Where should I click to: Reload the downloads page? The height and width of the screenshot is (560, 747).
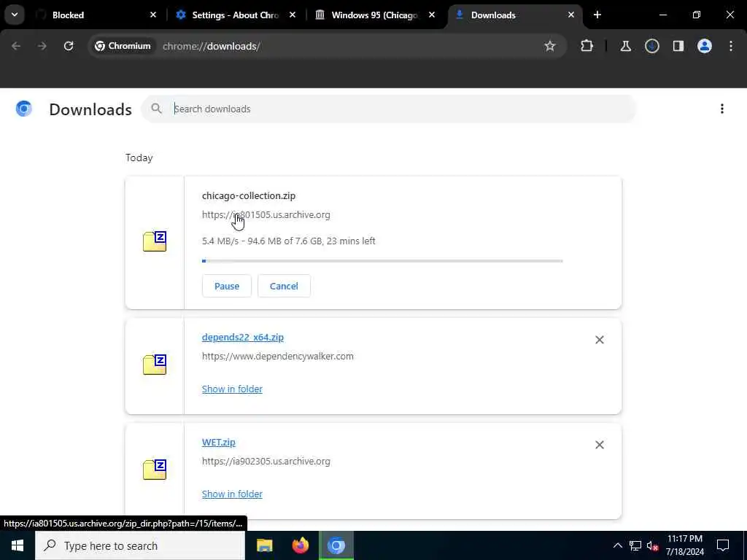tap(69, 46)
